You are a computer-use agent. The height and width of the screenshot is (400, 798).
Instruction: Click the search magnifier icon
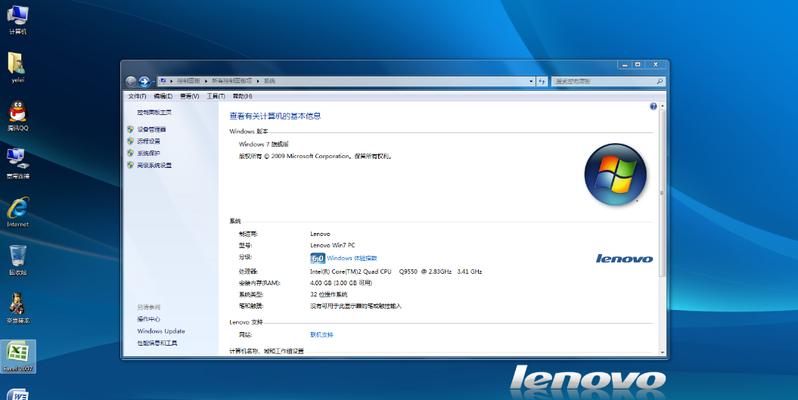tap(660, 81)
